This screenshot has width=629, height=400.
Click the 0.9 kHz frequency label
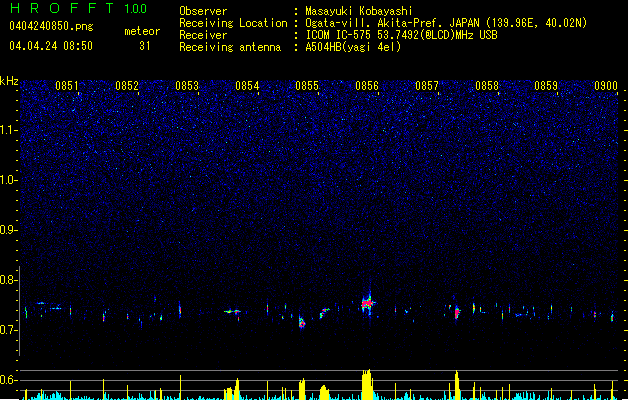point(9,230)
